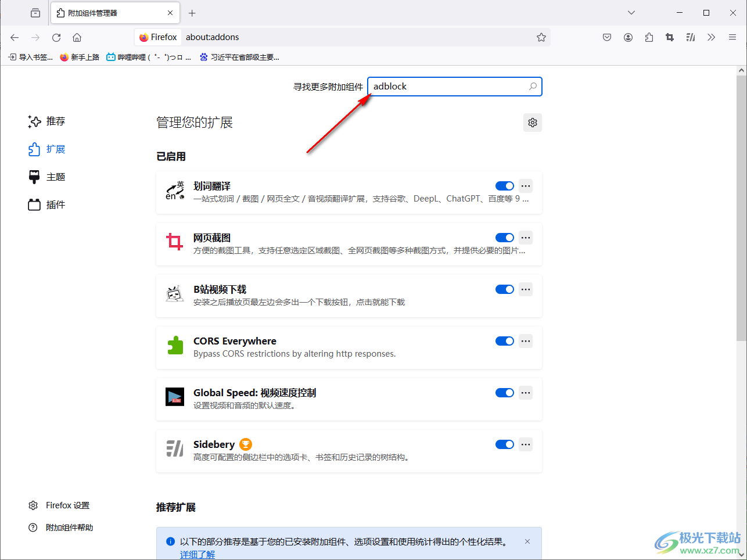Open the CORS Everywhere extension title
The height and width of the screenshot is (560, 747).
click(235, 341)
